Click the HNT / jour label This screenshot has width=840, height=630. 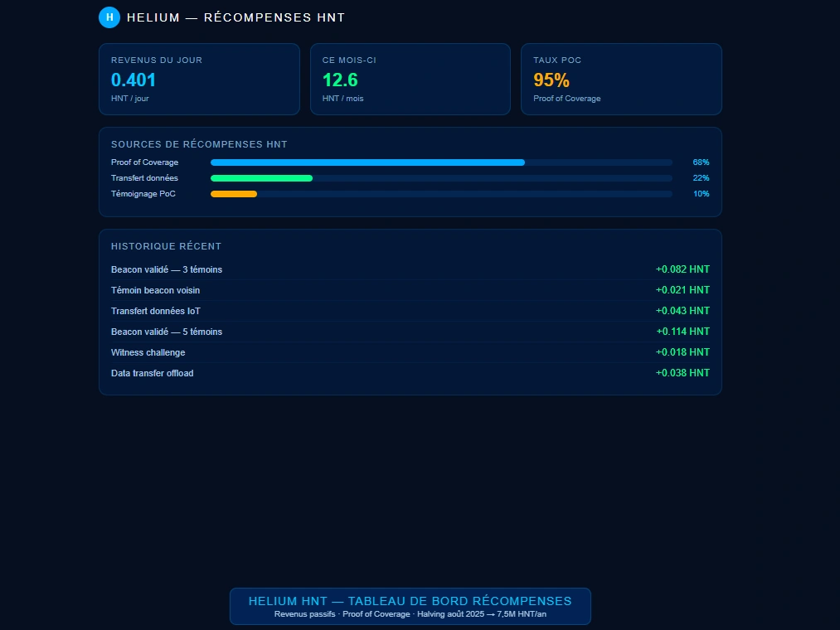click(x=129, y=99)
